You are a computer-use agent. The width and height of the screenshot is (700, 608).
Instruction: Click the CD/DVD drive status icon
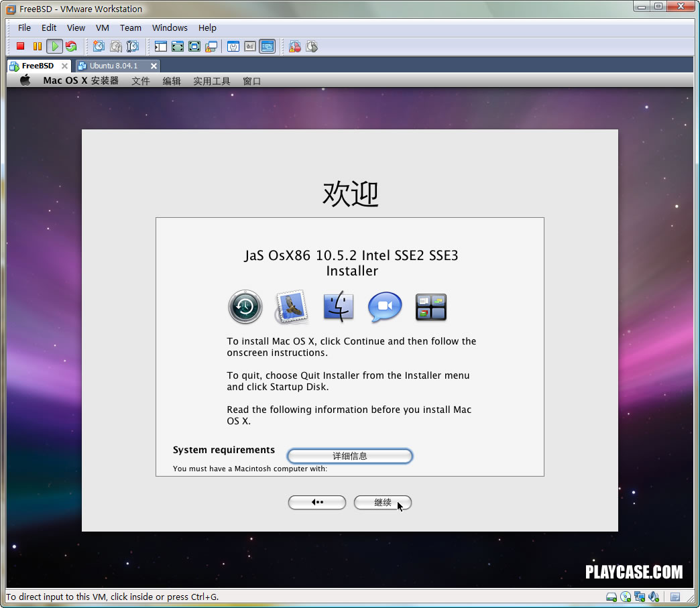coord(626,597)
